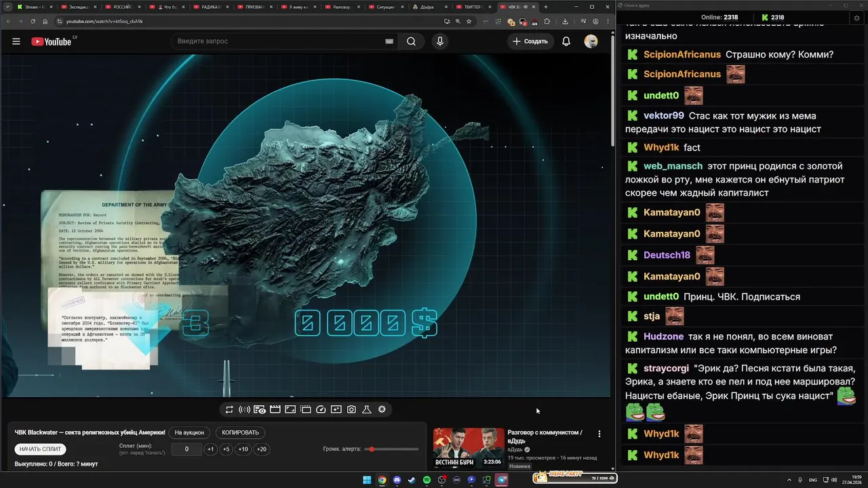The image size is (868, 488).
Task: Click chat username 'web_mansch'
Action: pyautogui.click(x=673, y=166)
